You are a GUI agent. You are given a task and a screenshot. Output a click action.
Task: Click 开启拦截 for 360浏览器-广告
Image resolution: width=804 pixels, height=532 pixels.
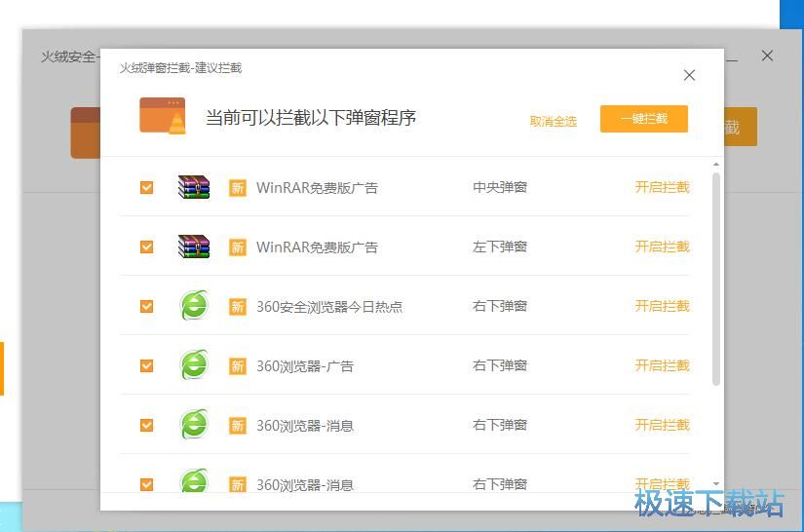pyautogui.click(x=662, y=365)
